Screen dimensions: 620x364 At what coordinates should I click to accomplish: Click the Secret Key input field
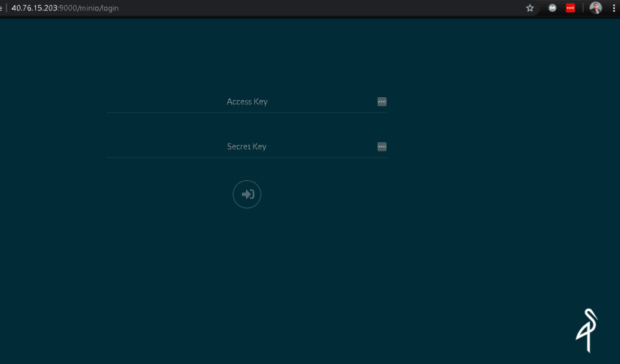(247, 146)
